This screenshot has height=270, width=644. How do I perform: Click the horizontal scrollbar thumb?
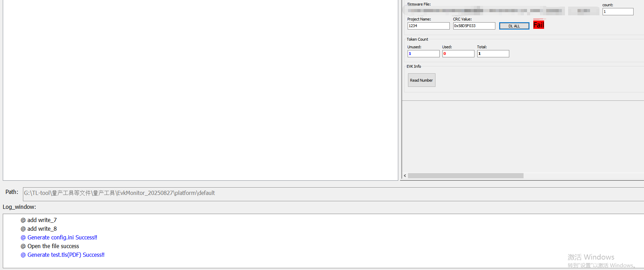click(x=465, y=176)
